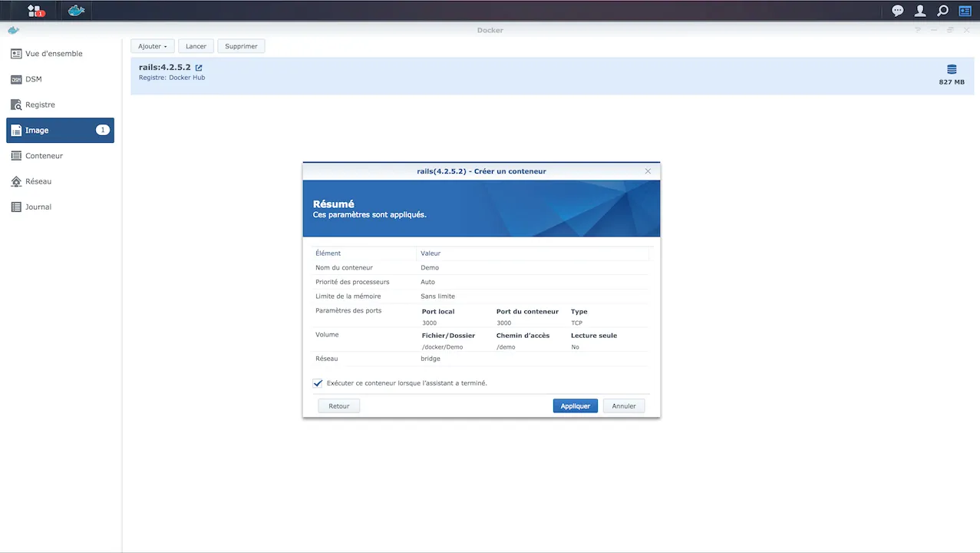The width and height of the screenshot is (980, 553).
Task: Click Appliquer to create container
Action: [575, 406]
